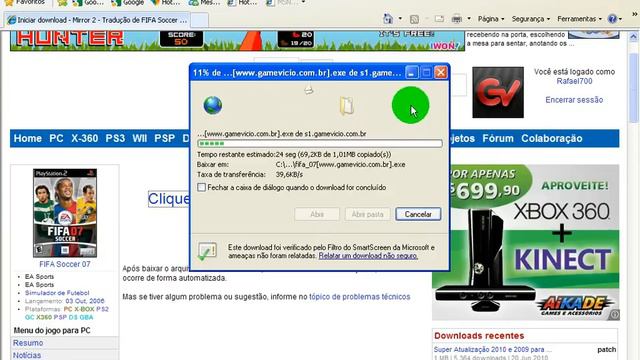Click the Clique download link text
This screenshot has width=640, height=360.
(169, 199)
